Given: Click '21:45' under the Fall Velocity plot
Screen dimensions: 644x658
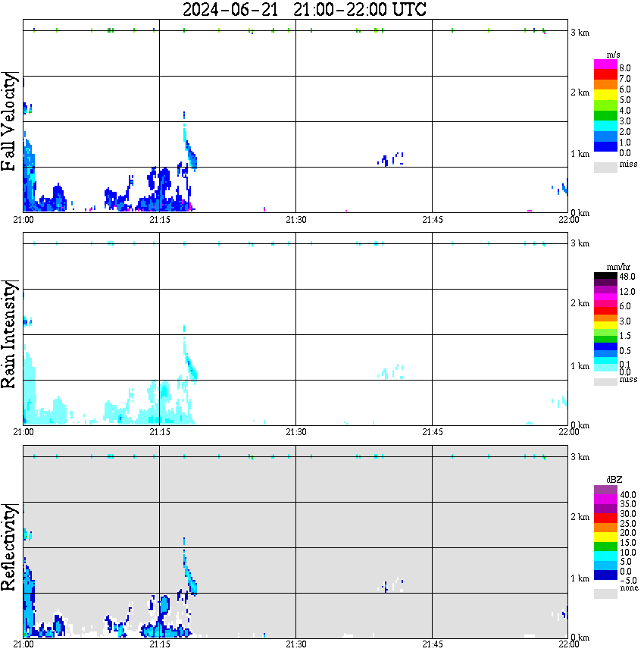Looking at the screenshot, I should [x=433, y=220].
